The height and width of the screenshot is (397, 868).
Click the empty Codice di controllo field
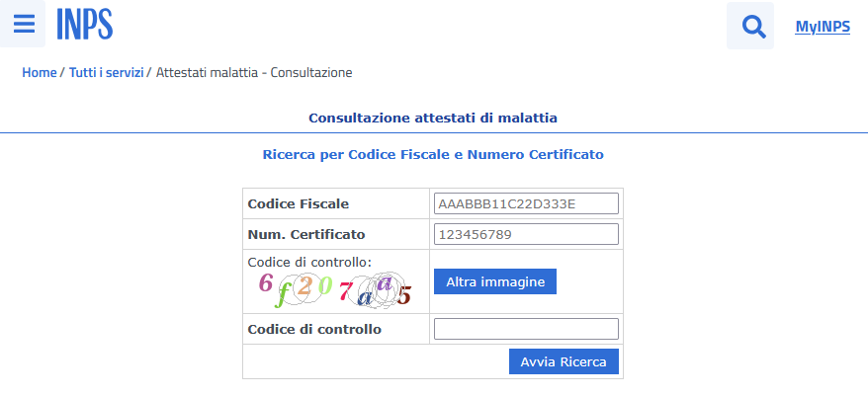(526, 329)
